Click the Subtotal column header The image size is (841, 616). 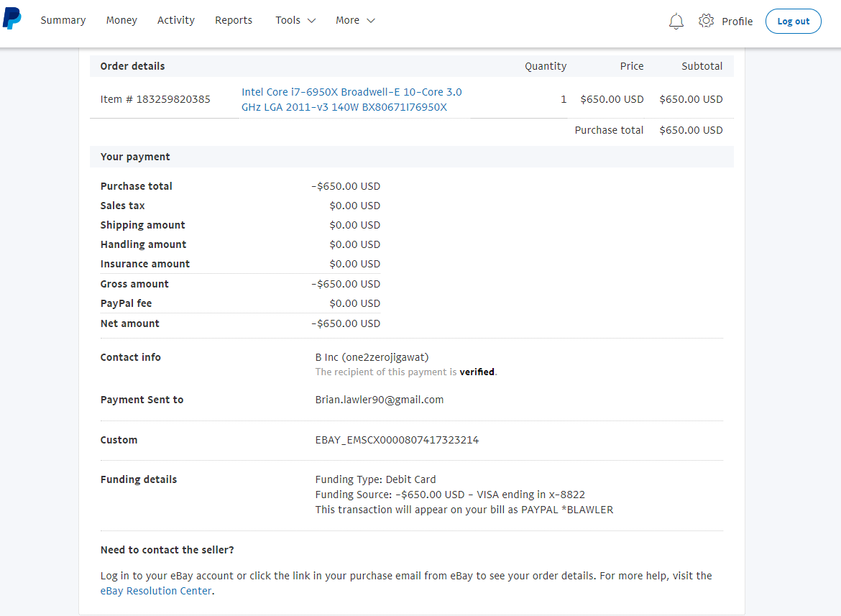point(702,66)
